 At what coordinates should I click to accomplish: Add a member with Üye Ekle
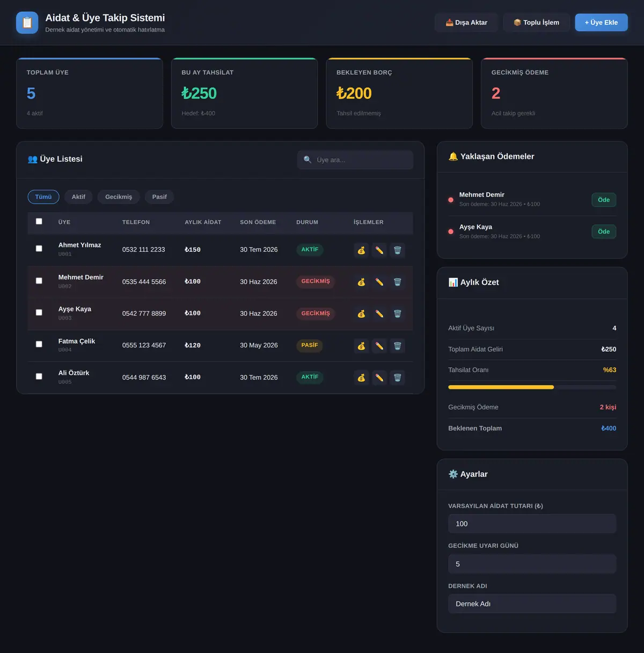click(601, 23)
